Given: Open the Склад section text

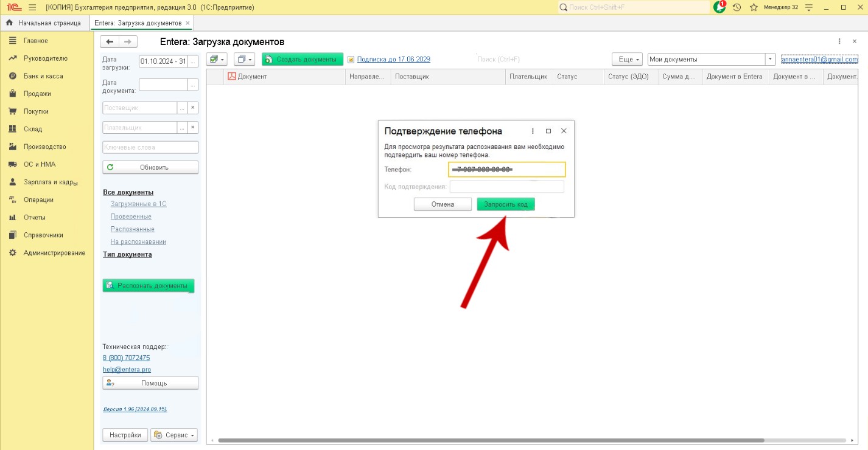Looking at the screenshot, I should 33,129.
